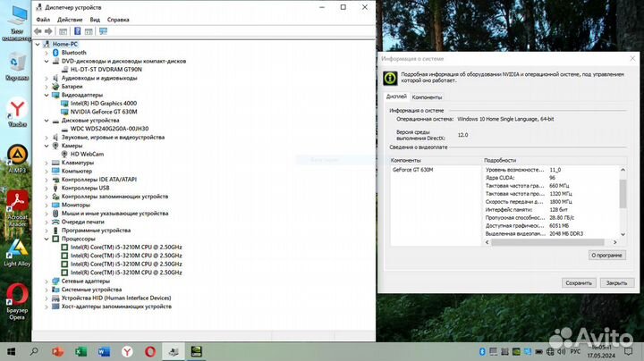Click the Back arrow in Device Manager toolbar
The image size is (644, 361).
38,31
